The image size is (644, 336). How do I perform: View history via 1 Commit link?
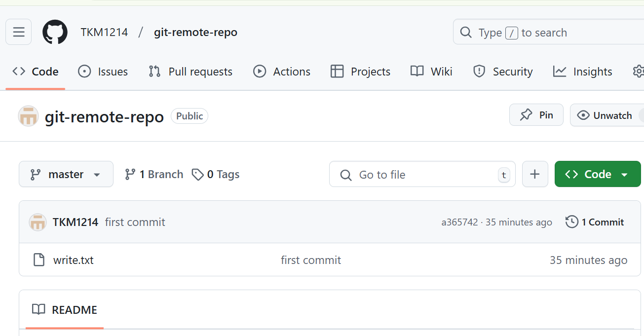(595, 222)
